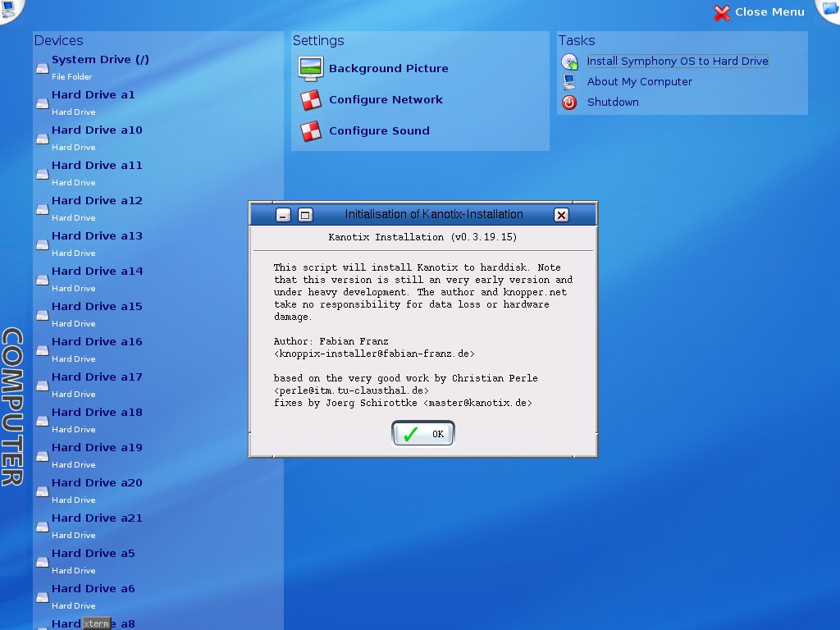Click the System Drive drive icon
Image resolution: width=840 pixels, height=630 pixels.
click(x=43, y=68)
